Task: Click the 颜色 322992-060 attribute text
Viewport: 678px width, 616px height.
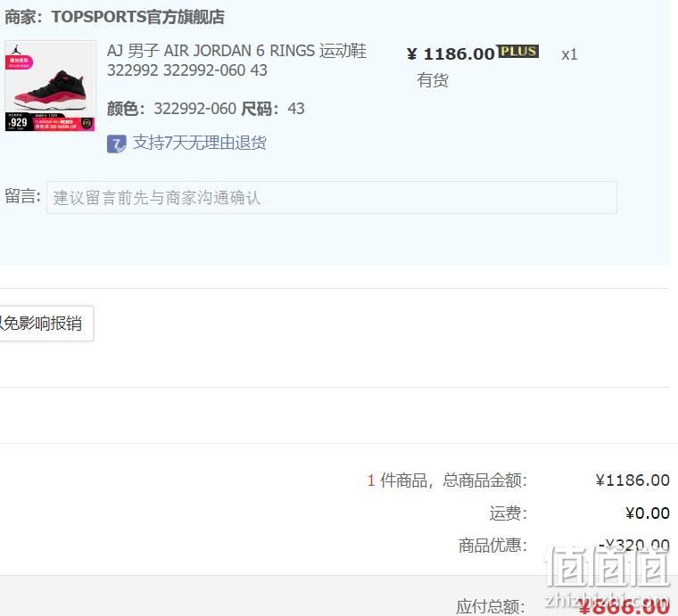Action: point(171,109)
